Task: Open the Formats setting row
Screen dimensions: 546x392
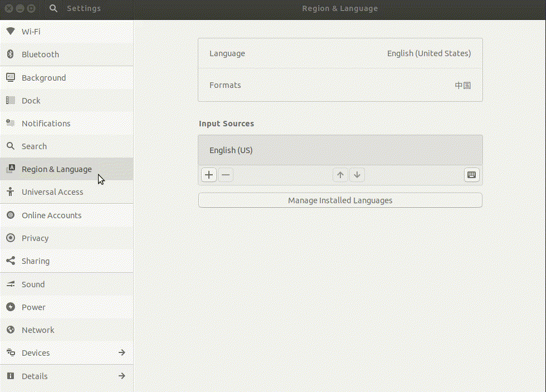Action: click(x=340, y=85)
